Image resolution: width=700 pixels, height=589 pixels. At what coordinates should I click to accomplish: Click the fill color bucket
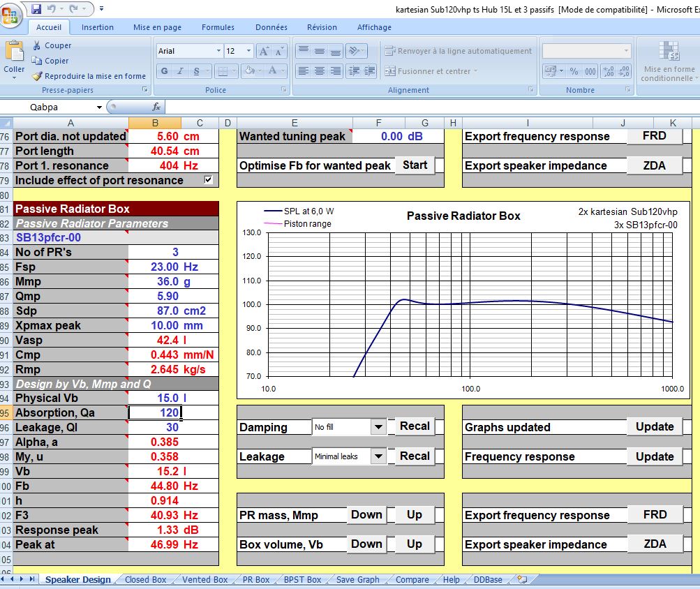[250, 70]
